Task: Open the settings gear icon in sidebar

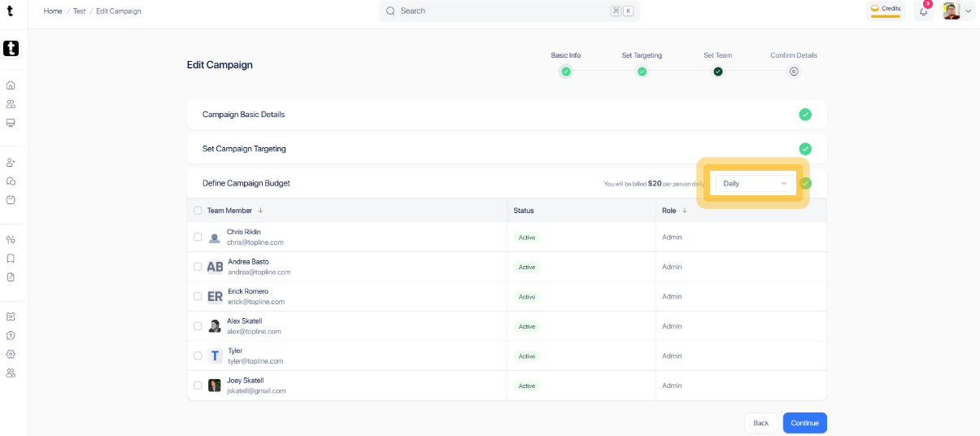Action: pos(11,354)
